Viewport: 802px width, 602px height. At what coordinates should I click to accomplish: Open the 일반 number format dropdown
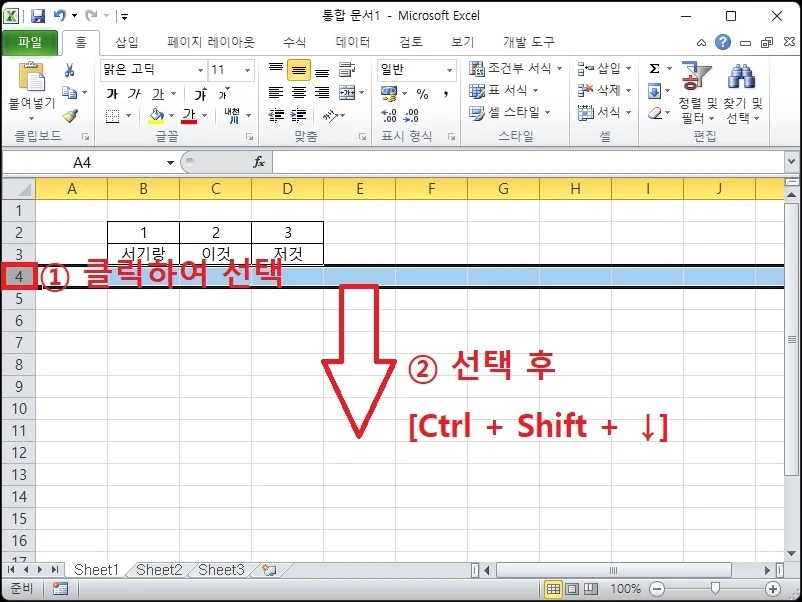413,70
